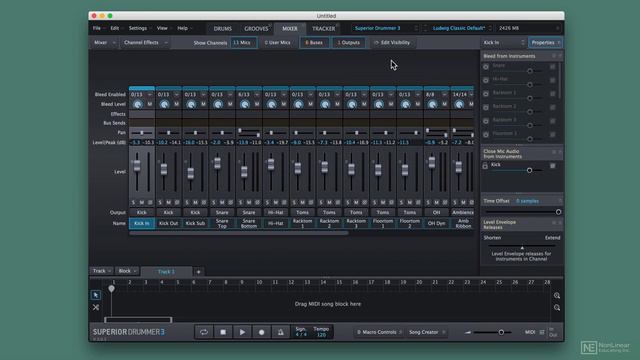Toggle the 0 User Mics visibility button
The height and width of the screenshot is (360, 640).
(x=278, y=42)
